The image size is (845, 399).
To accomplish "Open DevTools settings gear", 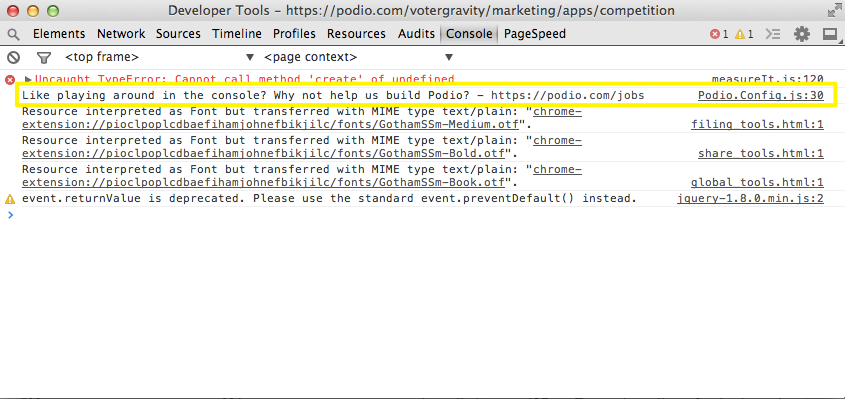I will coord(802,35).
